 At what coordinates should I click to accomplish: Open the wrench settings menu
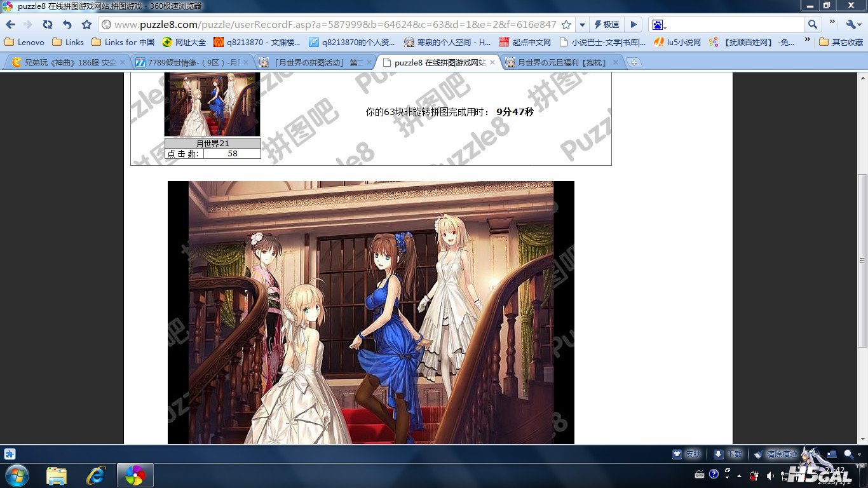pyautogui.click(x=852, y=25)
